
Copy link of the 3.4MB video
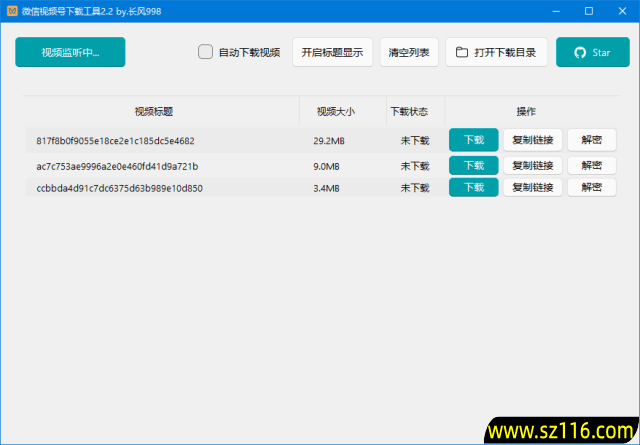[x=532, y=187]
